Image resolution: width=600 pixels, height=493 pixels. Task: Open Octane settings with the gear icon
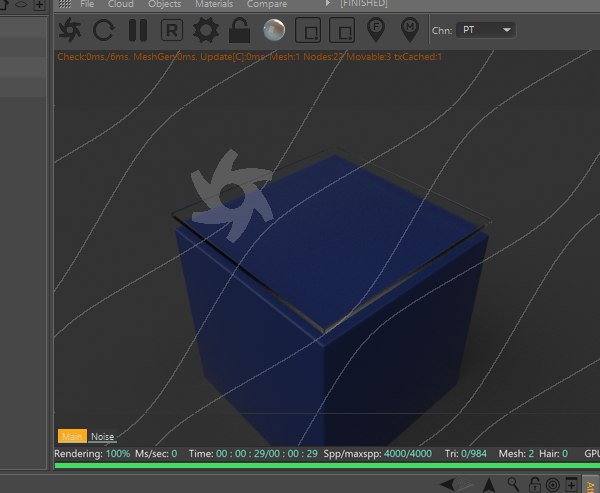click(x=206, y=30)
